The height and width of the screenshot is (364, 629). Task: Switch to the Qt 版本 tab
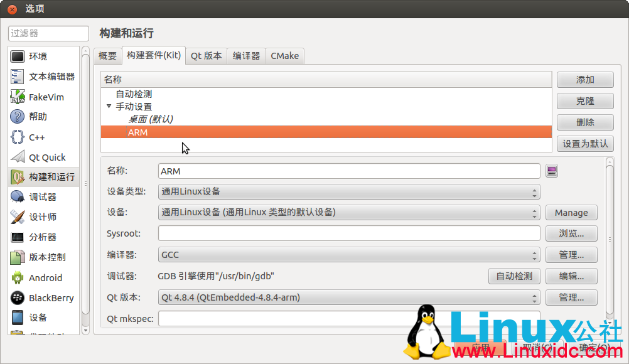pyautogui.click(x=206, y=56)
